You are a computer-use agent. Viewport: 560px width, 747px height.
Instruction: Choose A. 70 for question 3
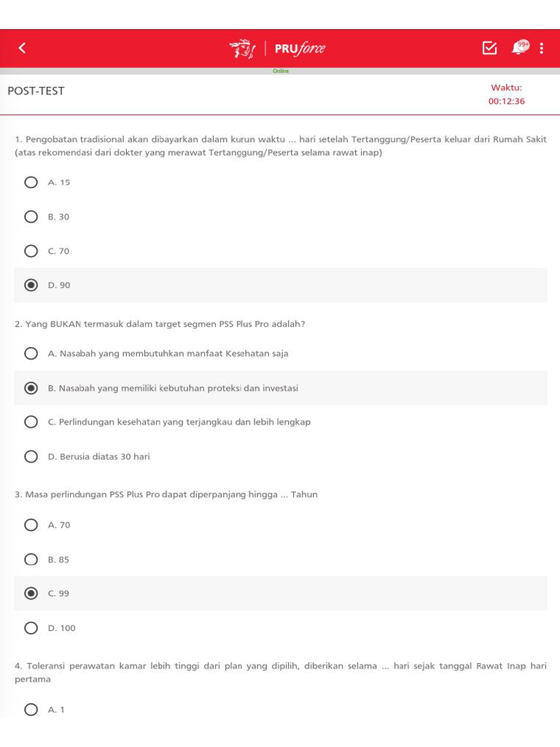[x=31, y=525]
